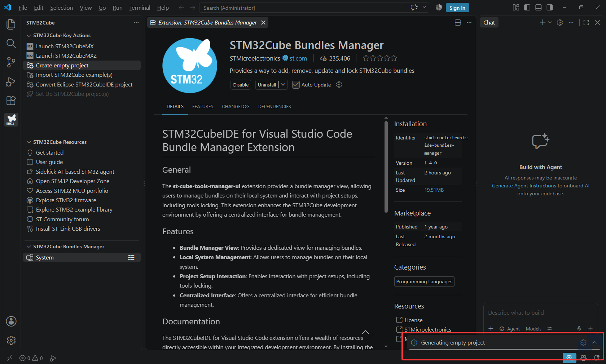Screen dimensions: 606x364
Task: Go back using the title bar arrow
Action: coord(181,8)
